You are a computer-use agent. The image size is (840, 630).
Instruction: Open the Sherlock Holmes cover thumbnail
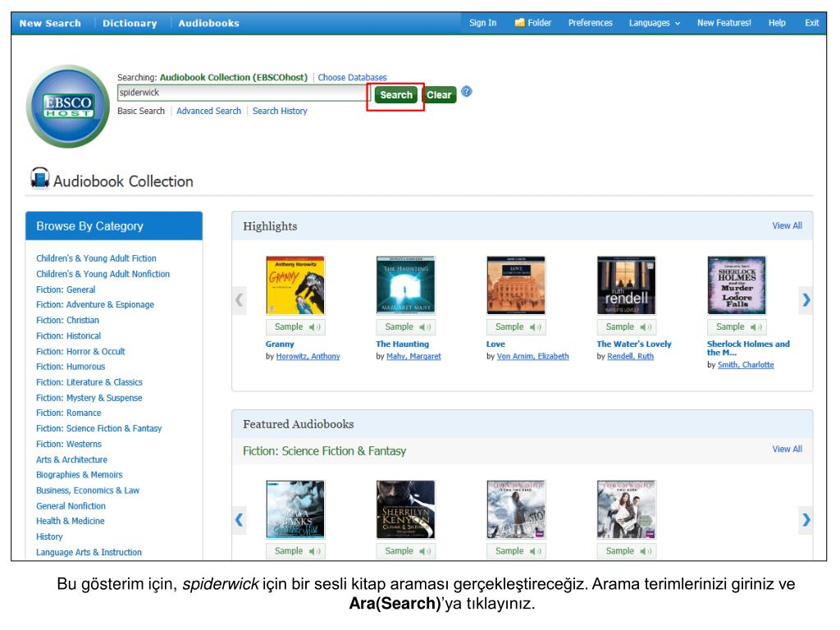737,285
